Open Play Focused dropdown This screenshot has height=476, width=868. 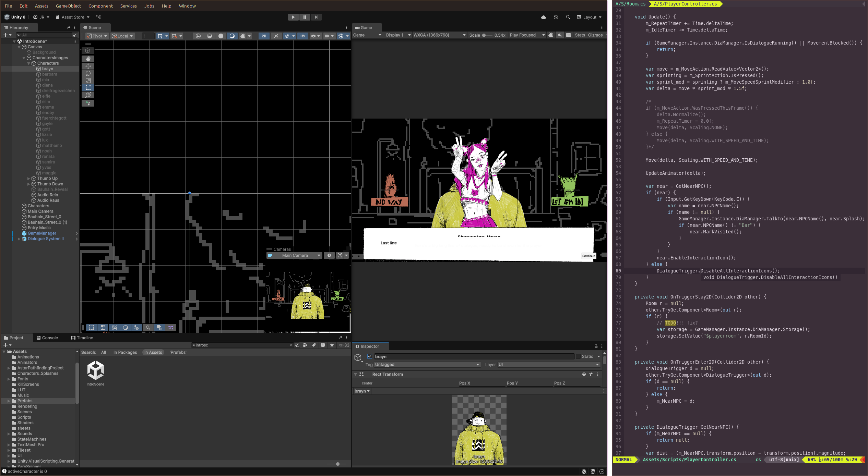527,35
